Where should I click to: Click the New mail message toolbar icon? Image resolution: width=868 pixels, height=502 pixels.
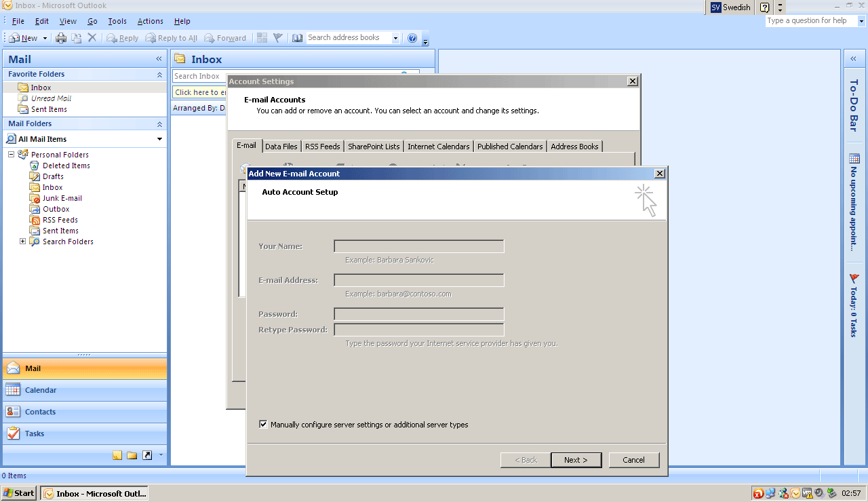(x=14, y=38)
